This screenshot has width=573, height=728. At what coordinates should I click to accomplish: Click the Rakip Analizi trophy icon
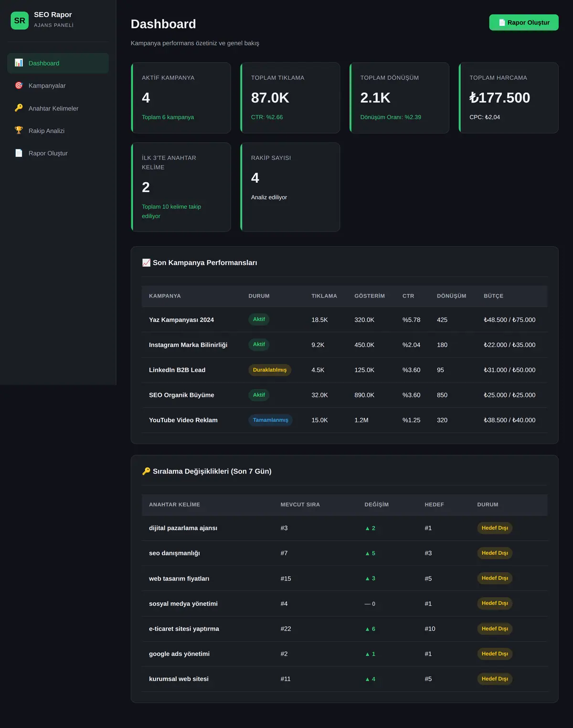click(19, 130)
